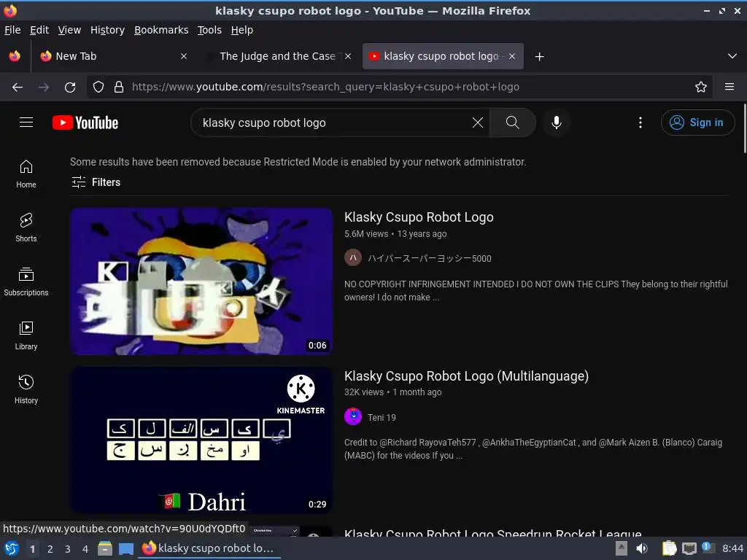Open the View menu
The image size is (747, 560).
point(69,30)
